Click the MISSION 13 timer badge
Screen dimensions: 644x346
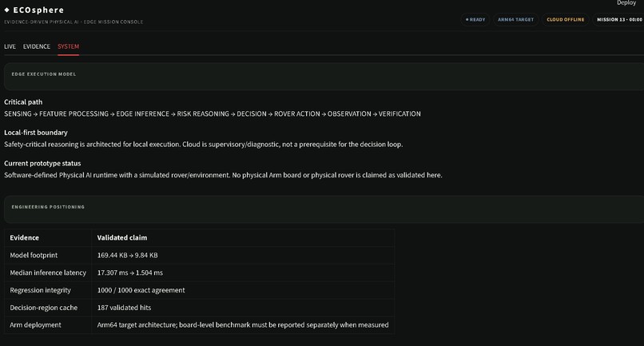point(618,19)
